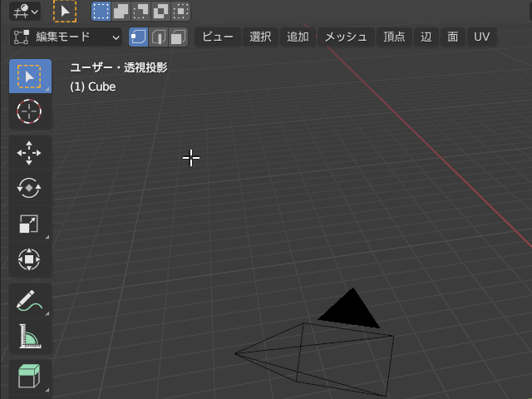Select the Annotate pencil tool

coord(30,301)
